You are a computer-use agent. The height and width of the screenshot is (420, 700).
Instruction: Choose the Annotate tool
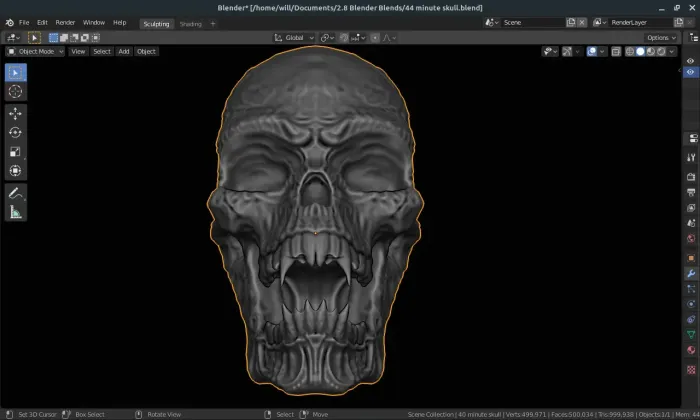[16, 192]
